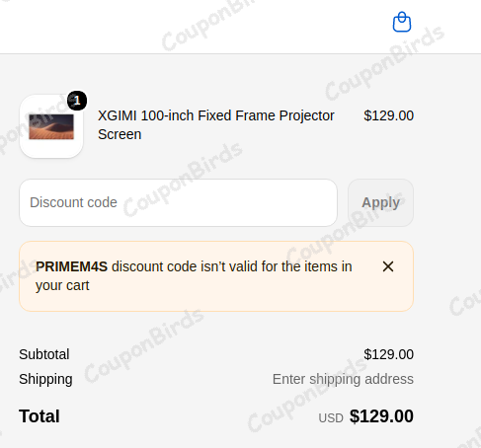The width and height of the screenshot is (481, 448).
Task: Click the bold Total amount $129.00
Action: coord(381,416)
